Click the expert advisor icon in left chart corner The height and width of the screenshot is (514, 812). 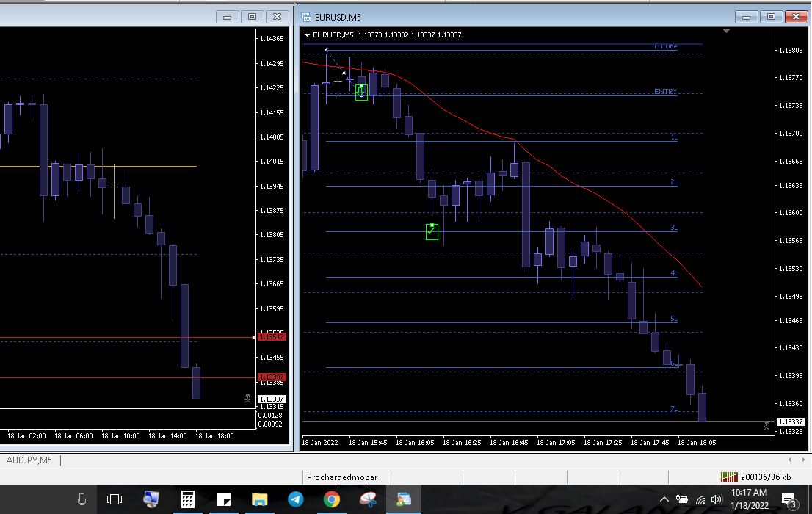[247, 398]
